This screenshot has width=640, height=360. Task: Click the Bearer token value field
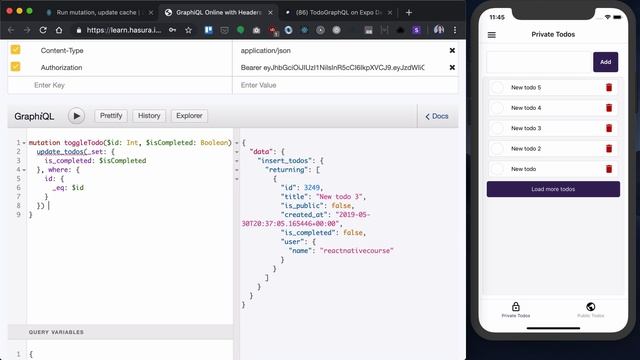[333, 67]
